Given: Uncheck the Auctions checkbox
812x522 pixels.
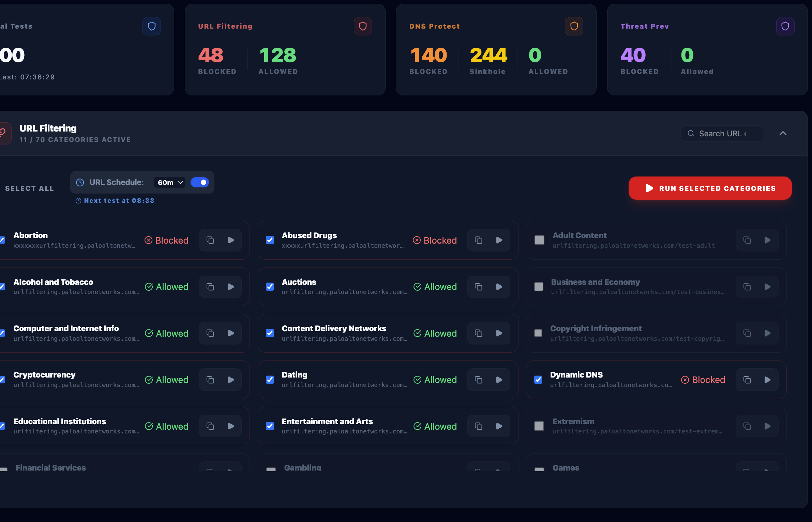Looking at the screenshot, I should (270, 287).
